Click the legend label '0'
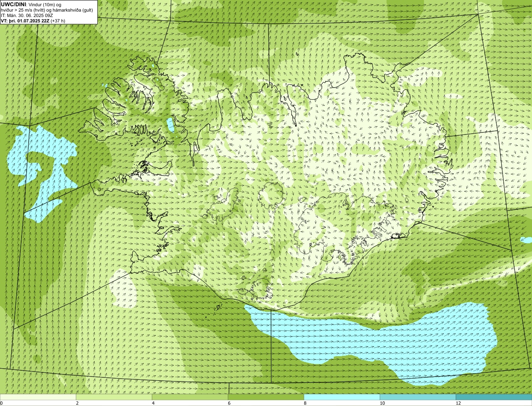Viewport: 532px width, 406px height. 1,403
